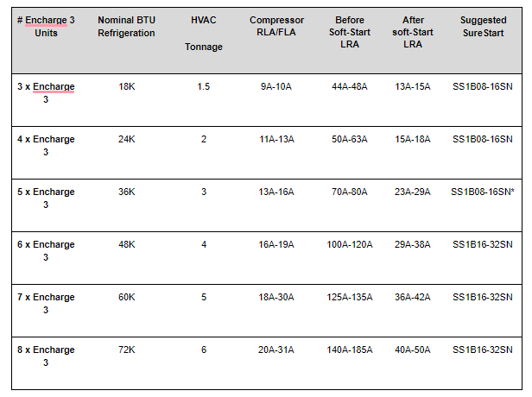The image size is (532, 397).
Task: Select the '70A-80A' before soft-start cell
Action: tap(350, 192)
